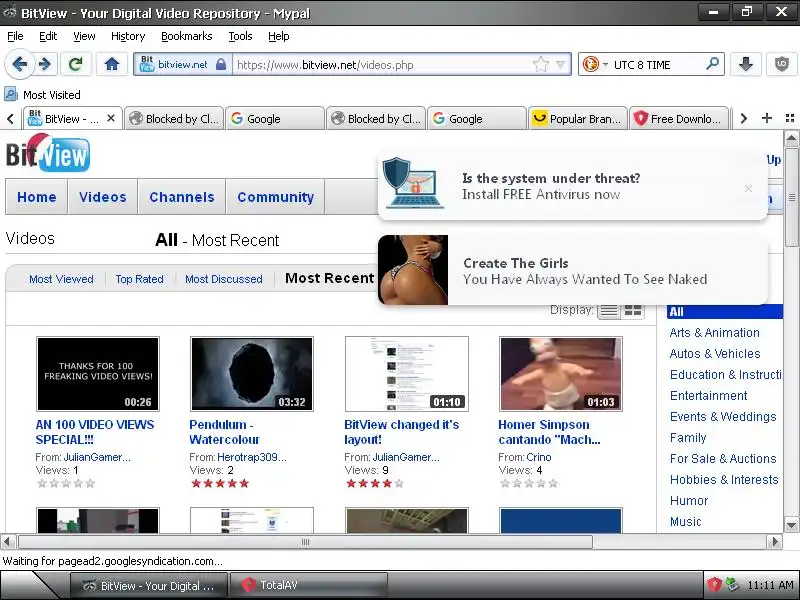The image size is (800, 600).
Task: Open the shield extension toolbar icon
Action: coord(782,64)
